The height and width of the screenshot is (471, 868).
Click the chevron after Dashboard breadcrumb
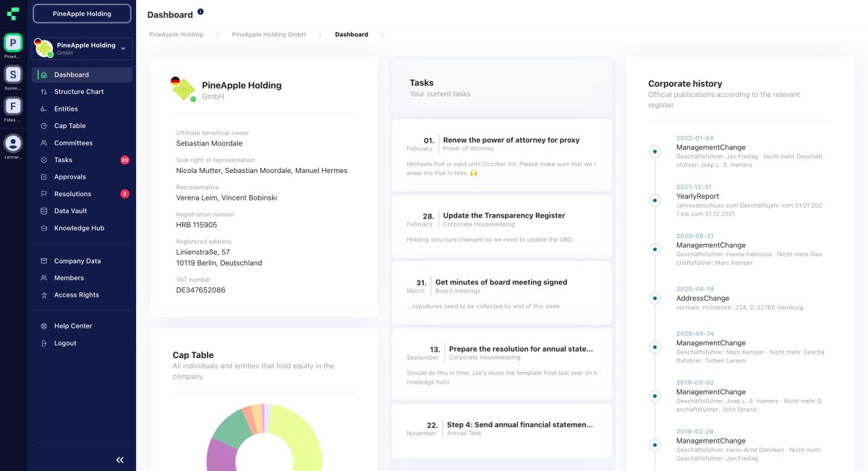click(x=383, y=35)
